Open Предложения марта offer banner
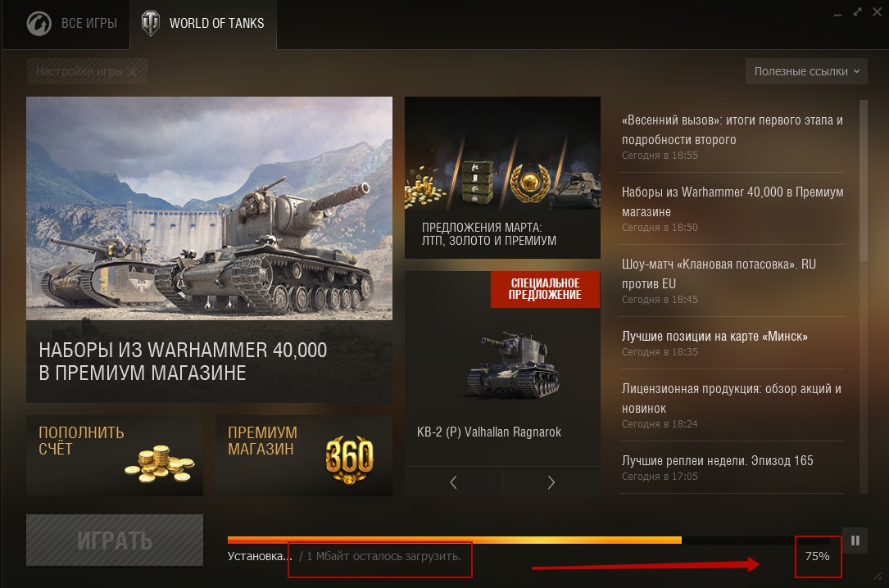889x588 pixels. (x=502, y=178)
